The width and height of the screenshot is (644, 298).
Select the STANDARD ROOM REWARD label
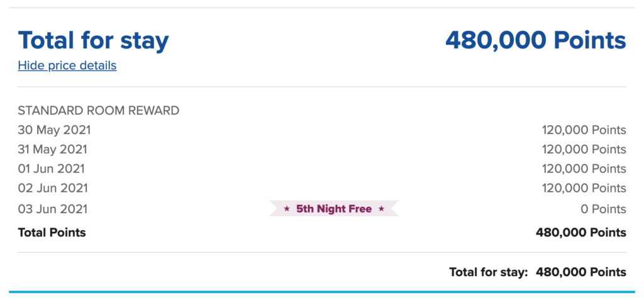(x=99, y=111)
